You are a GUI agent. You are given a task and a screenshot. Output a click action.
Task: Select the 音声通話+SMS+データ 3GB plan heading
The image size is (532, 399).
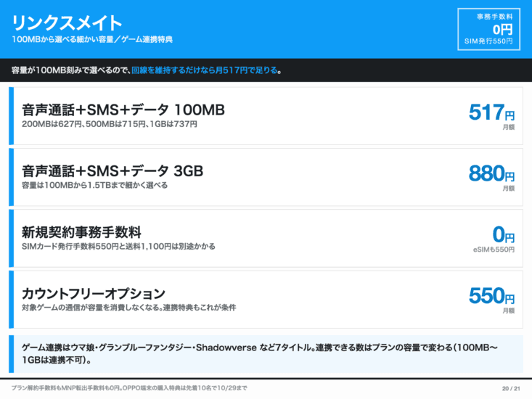click(112, 171)
